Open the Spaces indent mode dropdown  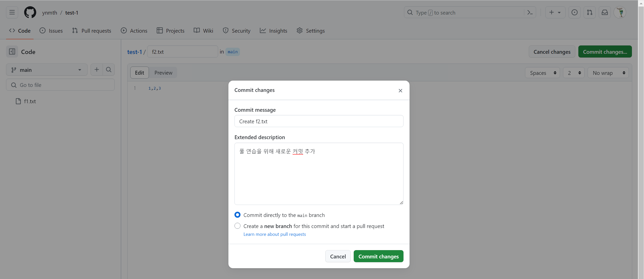542,73
